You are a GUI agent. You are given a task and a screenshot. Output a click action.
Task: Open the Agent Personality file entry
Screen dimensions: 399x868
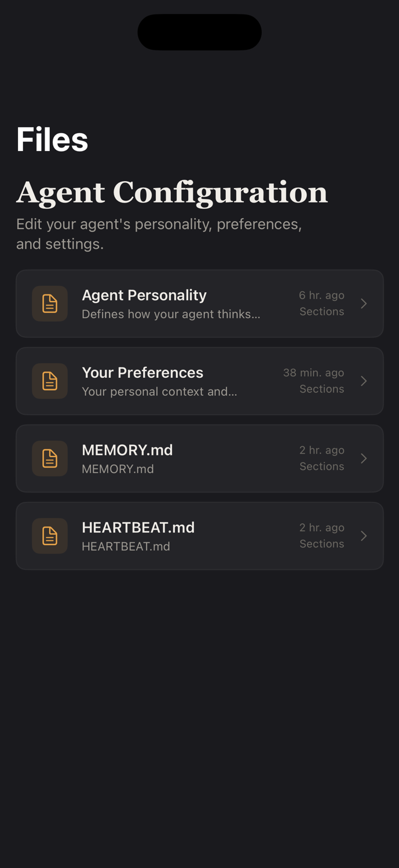click(200, 303)
